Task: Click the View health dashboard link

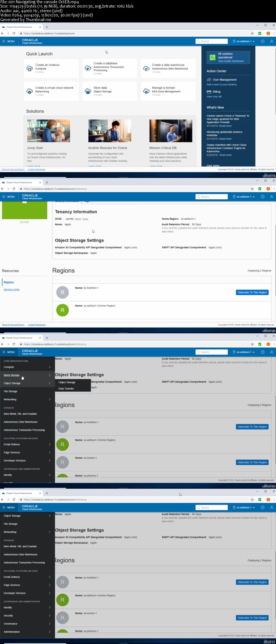Action: point(231,61)
